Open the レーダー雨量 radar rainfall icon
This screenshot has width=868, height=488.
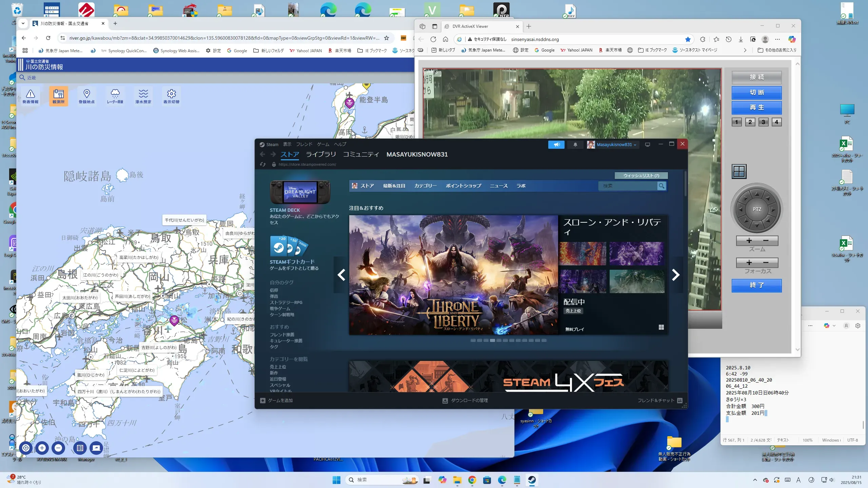(x=115, y=96)
